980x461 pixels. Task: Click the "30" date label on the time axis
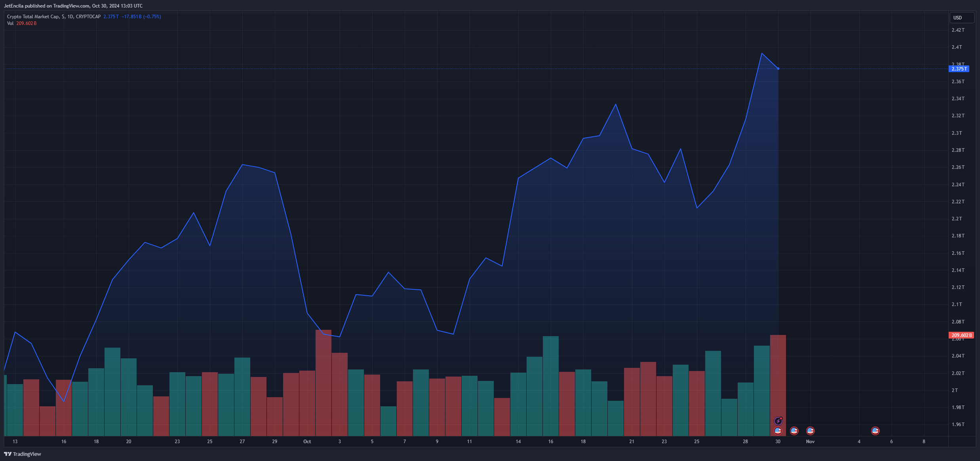coord(778,442)
